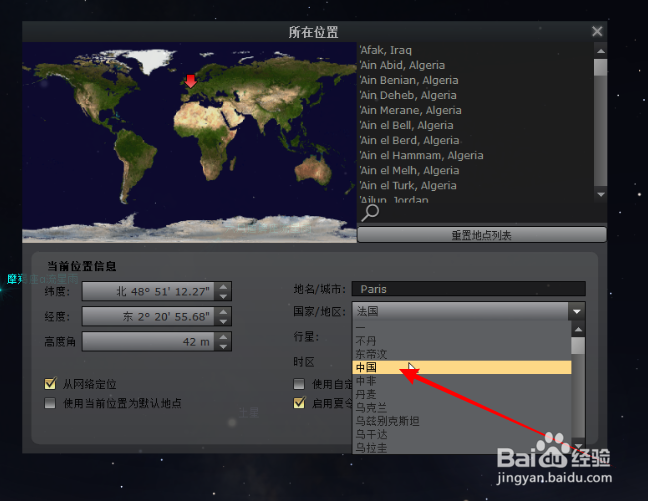Enable 使用当前位置为默认地点 checkbox

tap(50, 403)
